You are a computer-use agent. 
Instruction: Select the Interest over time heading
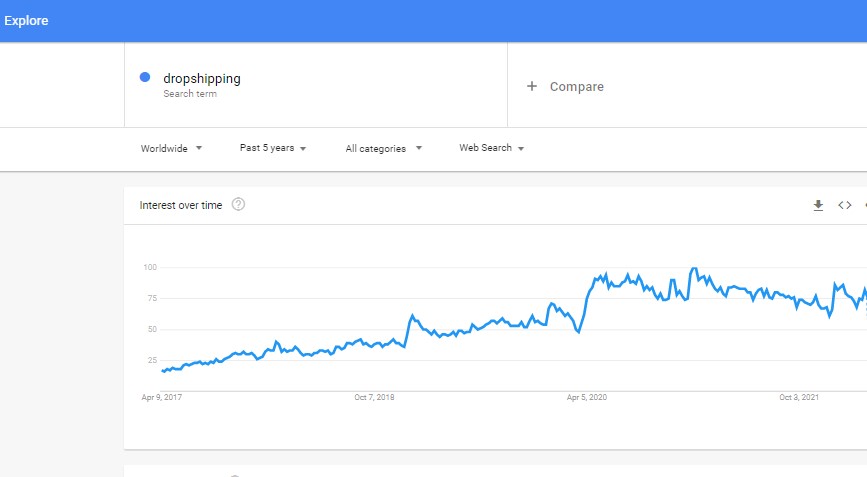click(181, 205)
